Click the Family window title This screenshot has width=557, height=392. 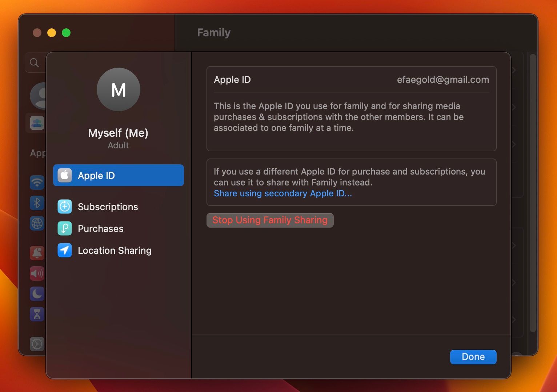point(214,33)
